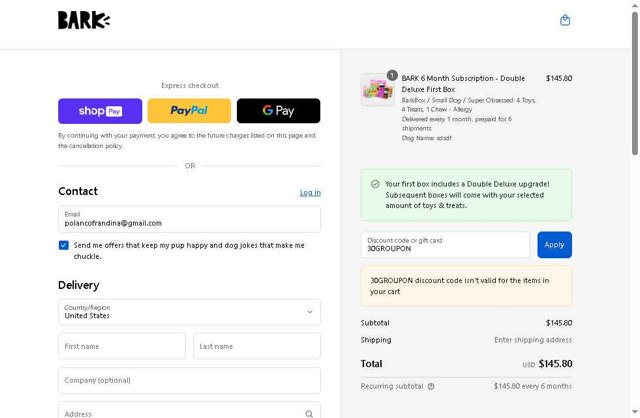
Task: Open the Country/Region dropdown
Action: (x=189, y=312)
